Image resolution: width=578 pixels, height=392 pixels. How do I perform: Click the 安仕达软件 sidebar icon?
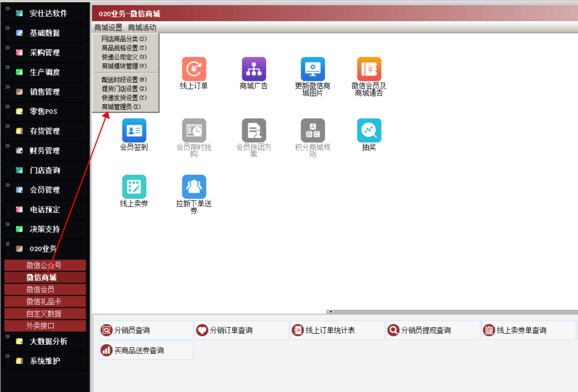point(19,13)
